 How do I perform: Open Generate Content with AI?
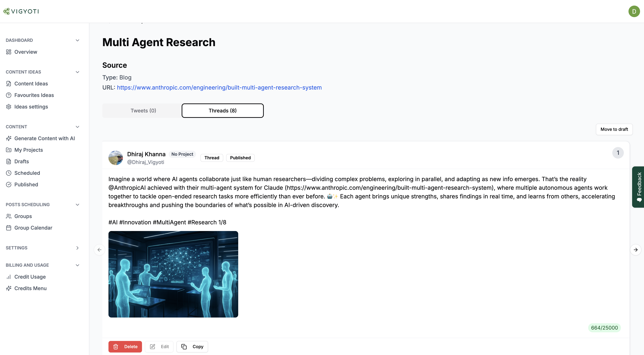[x=45, y=139]
